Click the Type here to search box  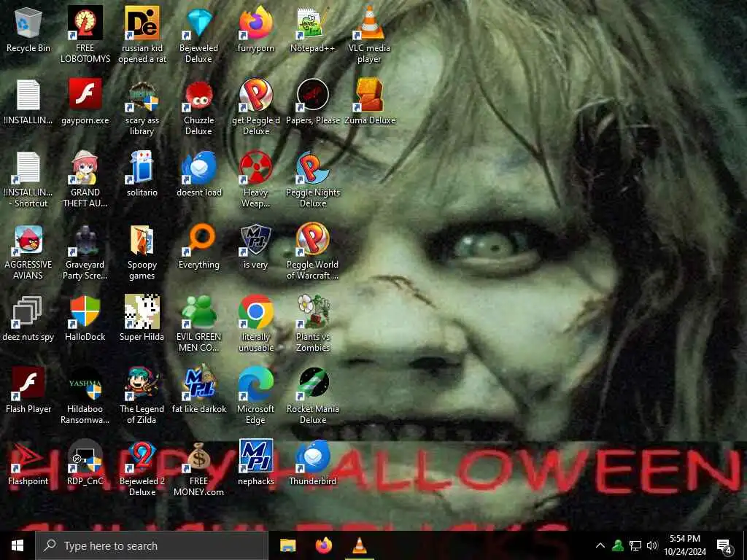click(152, 545)
